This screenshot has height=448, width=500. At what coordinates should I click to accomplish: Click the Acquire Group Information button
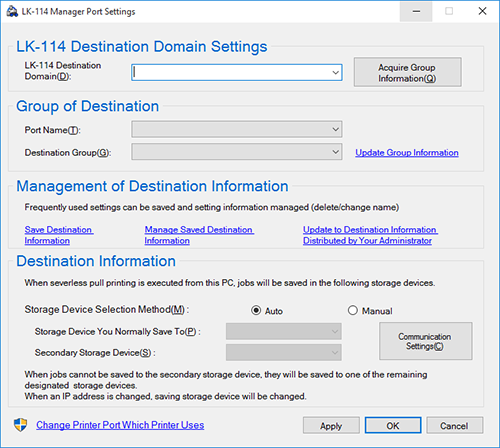point(408,72)
